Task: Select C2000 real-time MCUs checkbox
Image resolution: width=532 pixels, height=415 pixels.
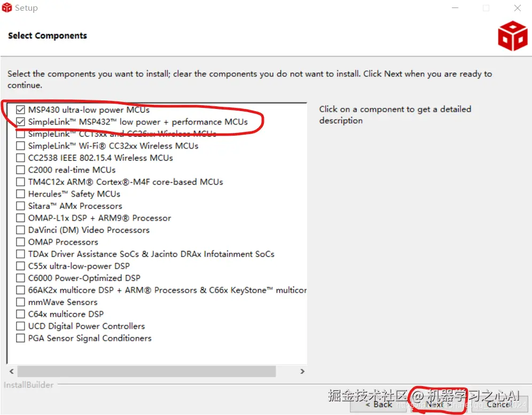Action: pos(20,170)
